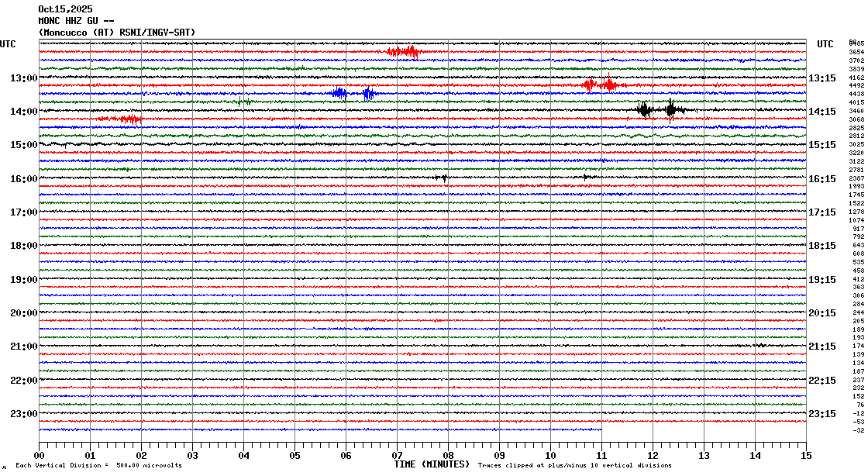The image size is (868, 476).
Task: Click the offset value -32
Action: tap(859, 430)
